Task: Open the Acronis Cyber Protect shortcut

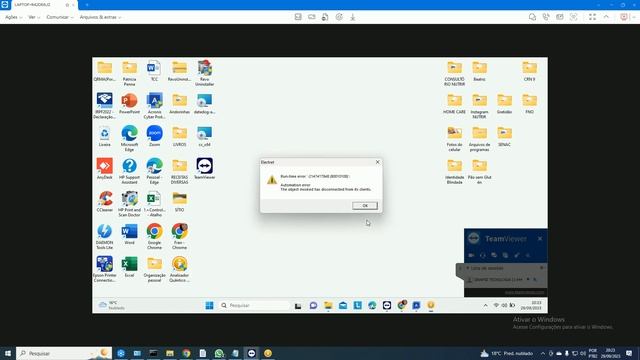Action: 154,106
